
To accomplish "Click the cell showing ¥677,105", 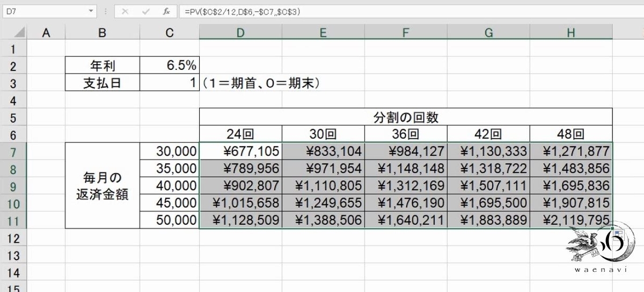I will (x=240, y=152).
